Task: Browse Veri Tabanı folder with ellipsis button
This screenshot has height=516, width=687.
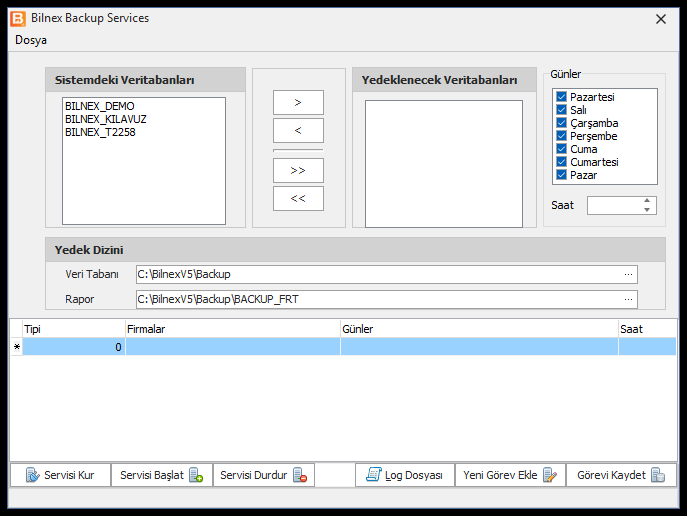Action: (x=628, y=274)
